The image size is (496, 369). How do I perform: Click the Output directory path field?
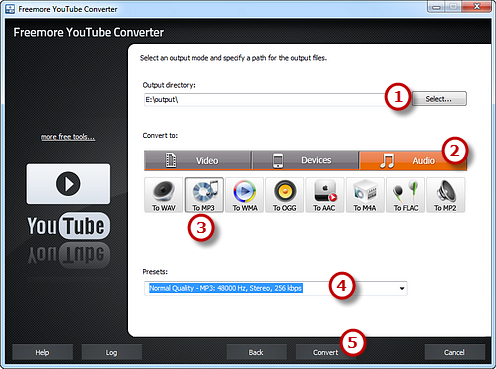point(265,100)
